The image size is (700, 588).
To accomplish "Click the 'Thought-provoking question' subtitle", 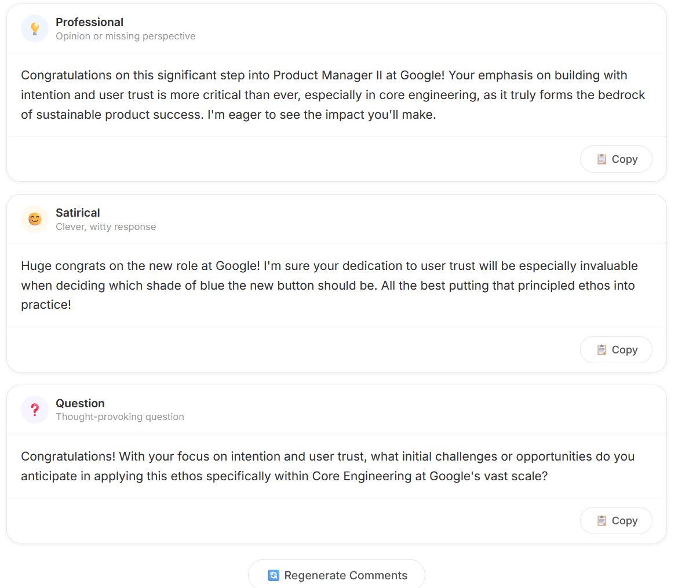I will point(120,417).
